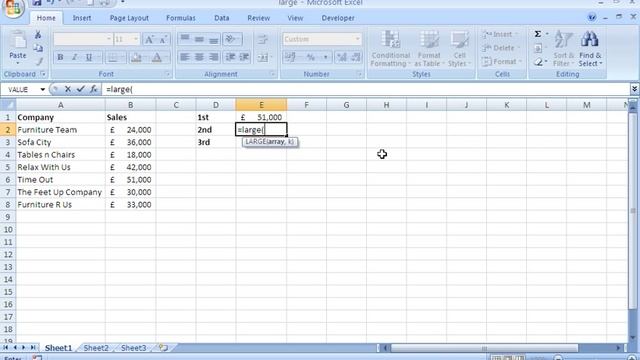640x360 pixels.
Task: Open the font name dropdown
Action: 109,39
